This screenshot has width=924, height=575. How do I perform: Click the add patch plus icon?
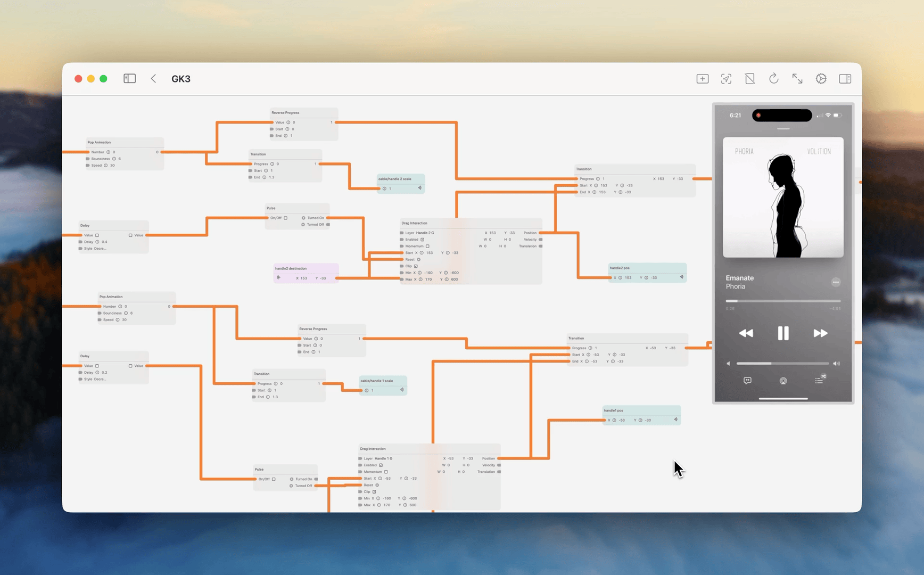pyautogui.click(x=702, y=79)
